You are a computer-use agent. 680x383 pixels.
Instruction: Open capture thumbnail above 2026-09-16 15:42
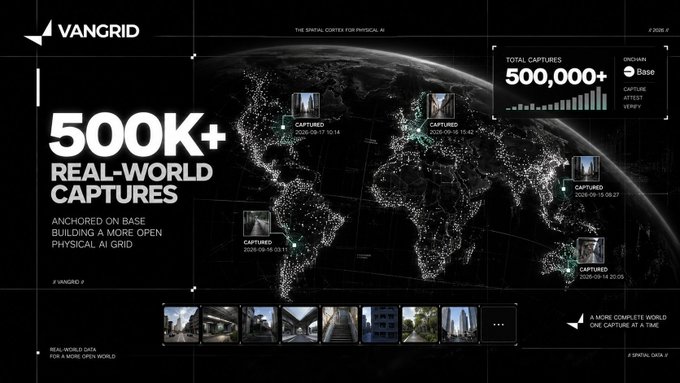[x=441, y=105]
